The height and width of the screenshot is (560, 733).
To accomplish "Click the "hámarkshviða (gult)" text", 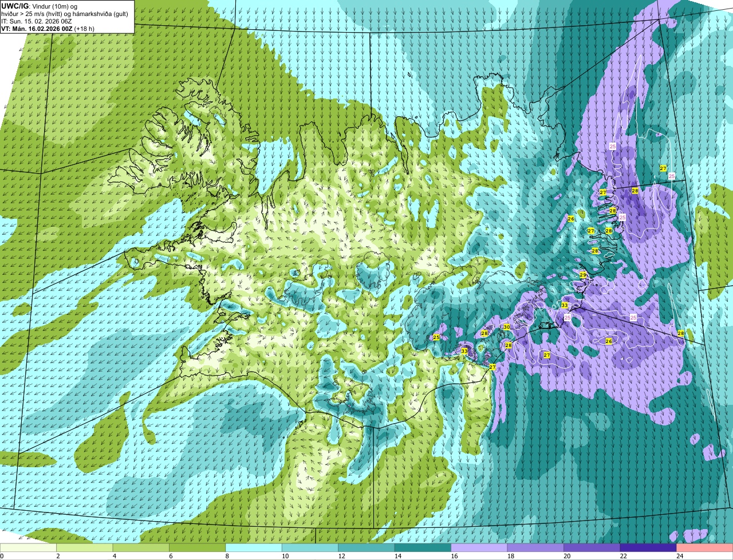I will tap(101, 14).
